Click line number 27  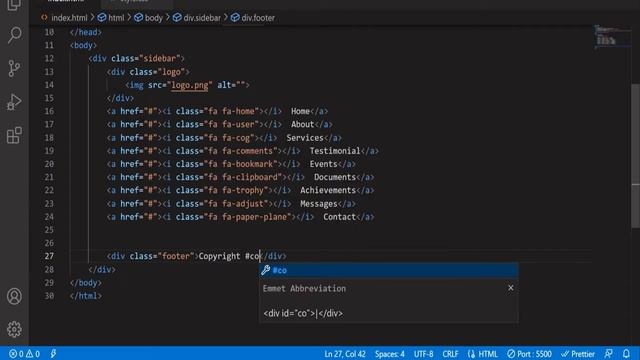49,256
